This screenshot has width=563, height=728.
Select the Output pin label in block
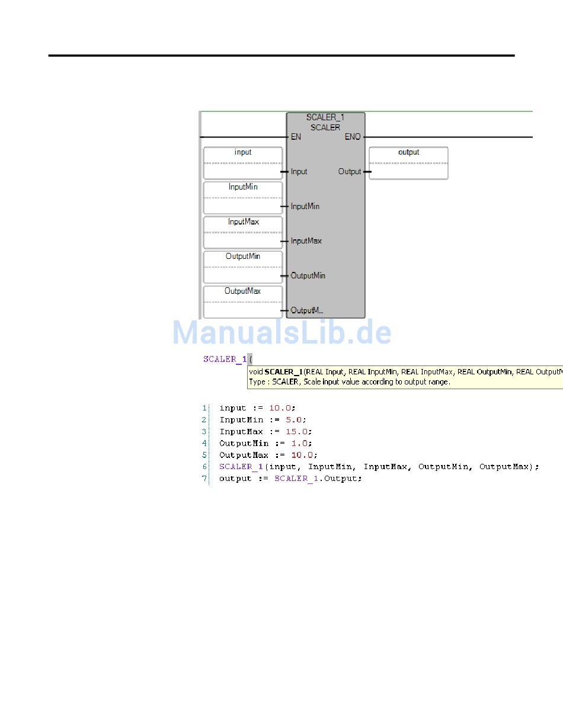click(x=350, y=172)
